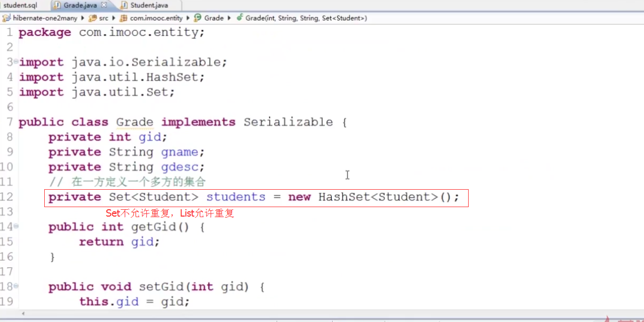The height and width of the screenshot is (322, 644).
Task: Select the Grade class breadcrumb entry
Action: (x=214, y=18)
